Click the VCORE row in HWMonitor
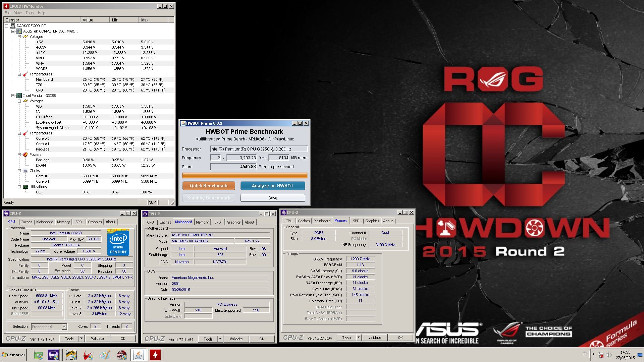The width and height of the screenshot is (644, 362). [89, 69]
